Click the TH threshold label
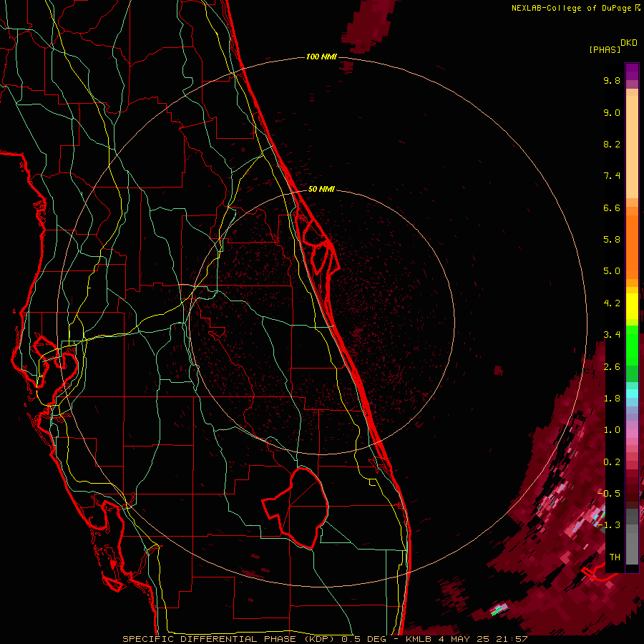 click(x=615, y=557)
